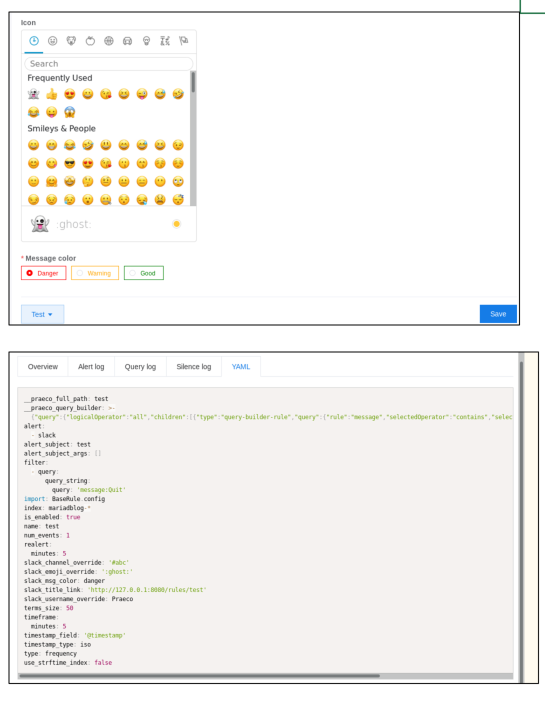545x706 pixels.
Task: Select the Good message color
Action: pos(144,273)
